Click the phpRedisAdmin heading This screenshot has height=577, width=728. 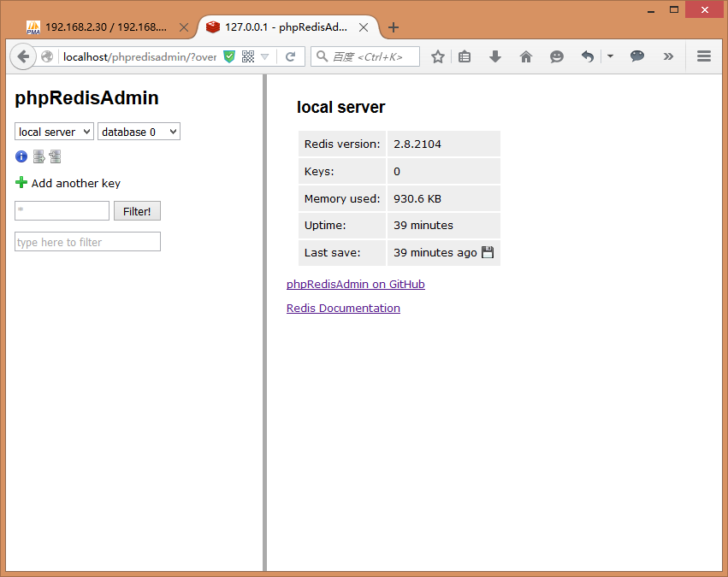click(86, 97)
